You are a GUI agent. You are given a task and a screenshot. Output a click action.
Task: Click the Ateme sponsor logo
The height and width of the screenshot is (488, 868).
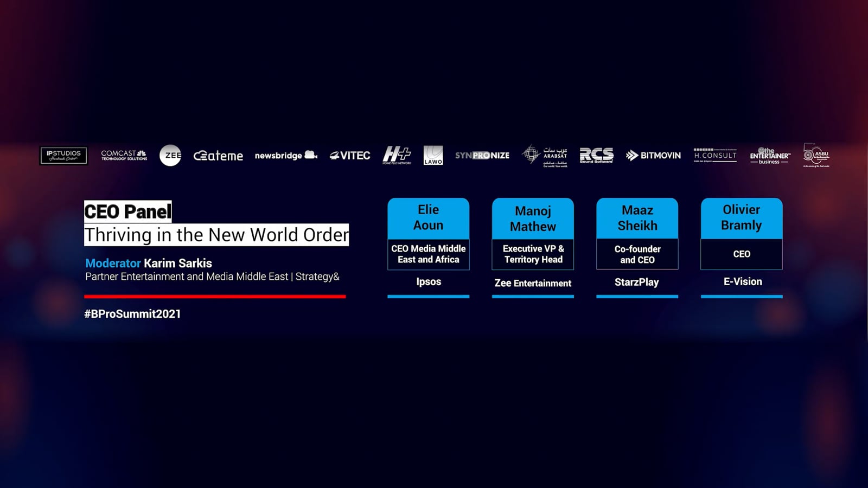pos(218,156)
